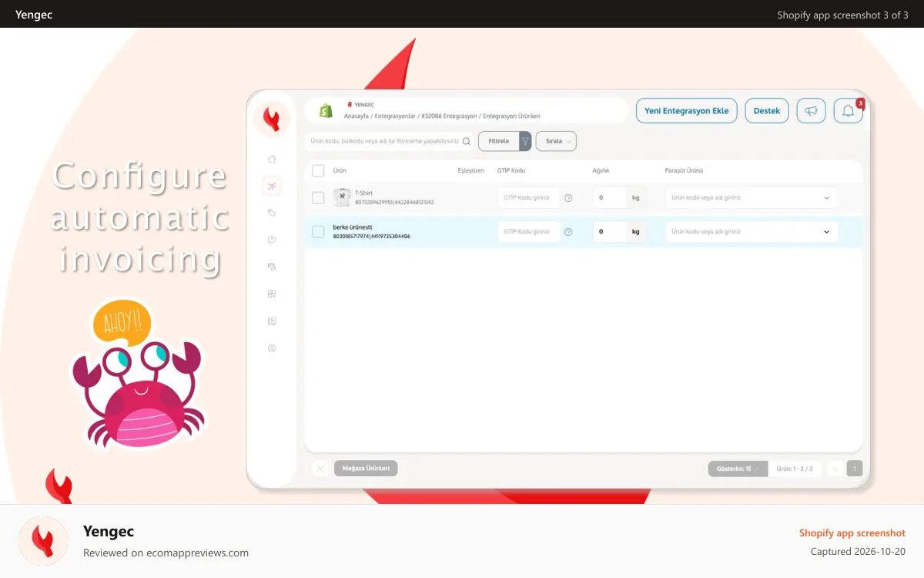Screen dimensions: 924x578
Task: Click the Ürün: 1 - 2 / 2 count text
Action: tap(795, 469)
